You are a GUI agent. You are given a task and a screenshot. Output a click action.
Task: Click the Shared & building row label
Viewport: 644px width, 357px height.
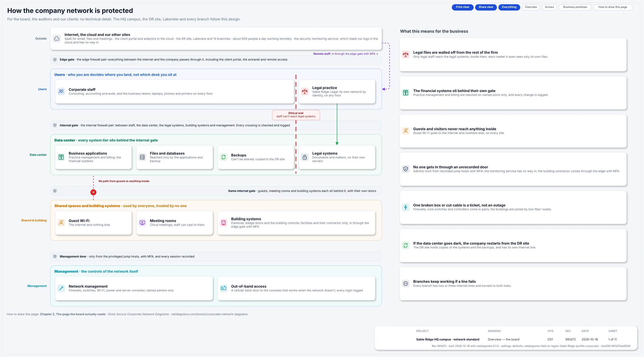tap(34, 221)
